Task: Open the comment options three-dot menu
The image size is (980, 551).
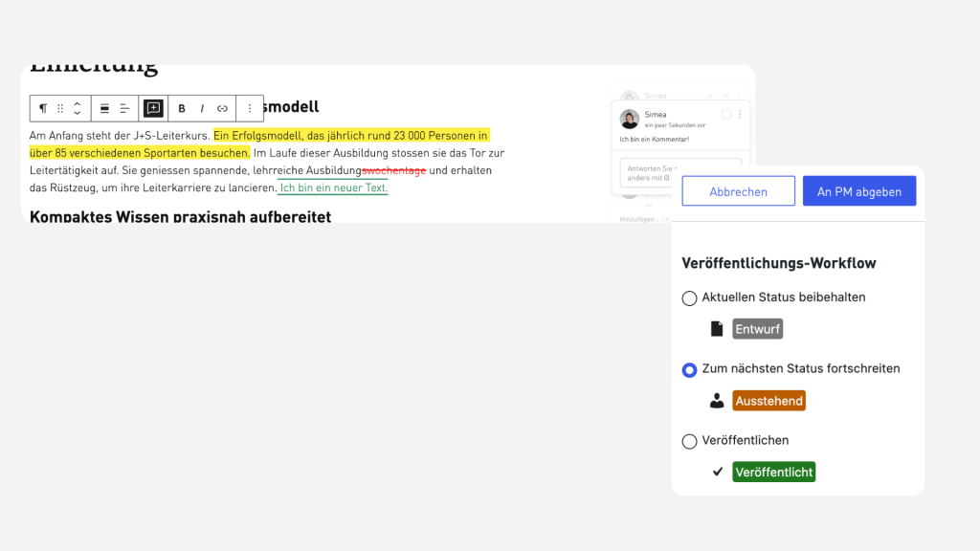Action: [740, 115]
